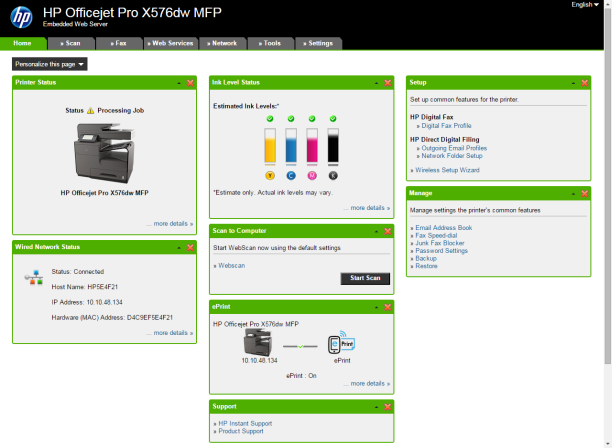Open more details in Printer Status
Screen dimensions: 612x448
pyautogui.click(x=171, y=224)
